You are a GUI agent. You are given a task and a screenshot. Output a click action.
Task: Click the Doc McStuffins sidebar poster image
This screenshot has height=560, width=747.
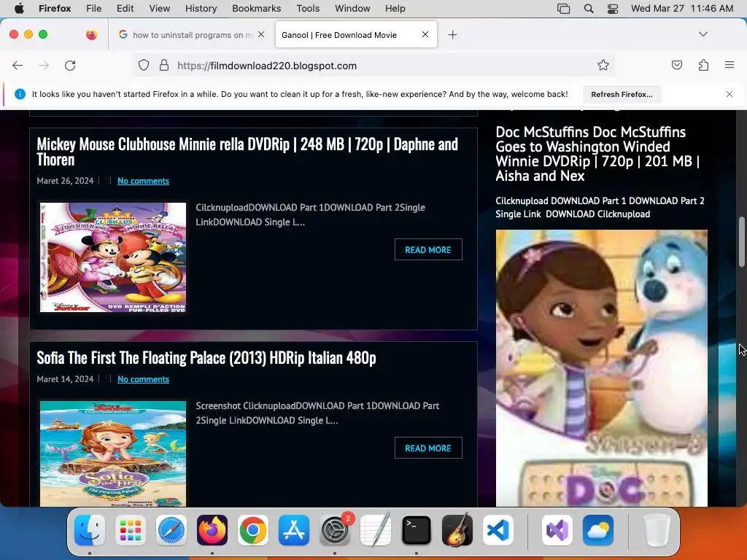click(601, 368)
